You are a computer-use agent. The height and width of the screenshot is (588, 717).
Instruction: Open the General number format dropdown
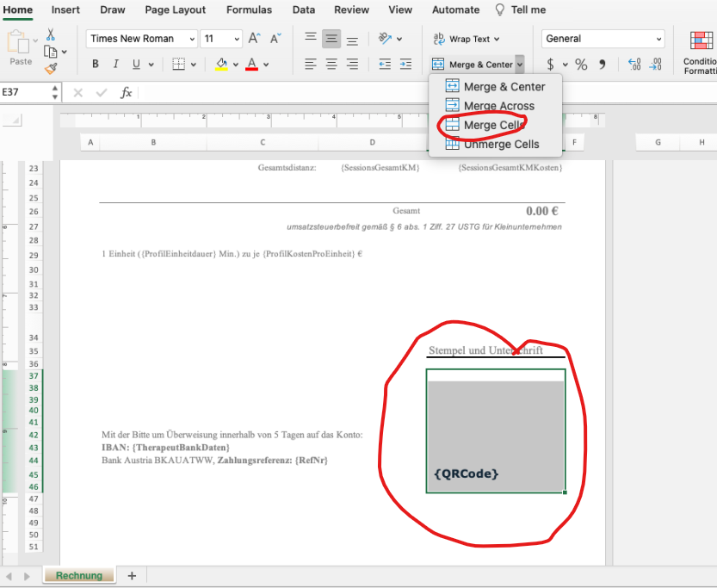tap(659, 39)
